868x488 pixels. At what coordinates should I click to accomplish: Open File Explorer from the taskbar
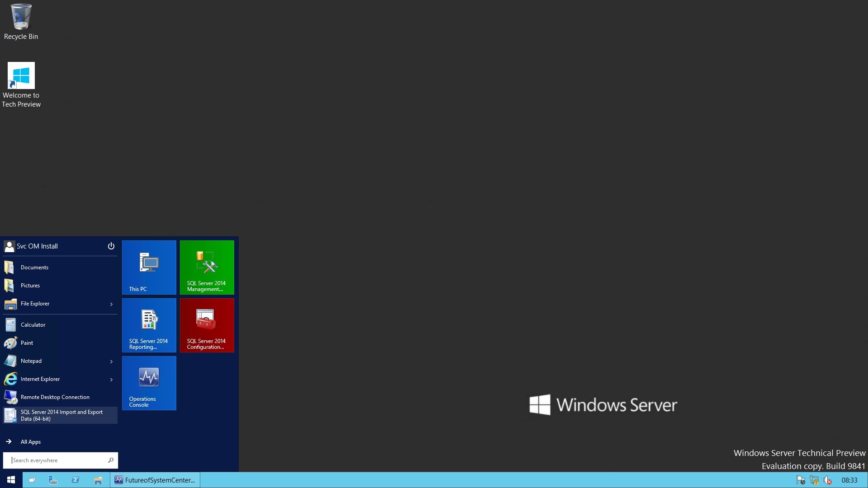click(x=98, y=480)
